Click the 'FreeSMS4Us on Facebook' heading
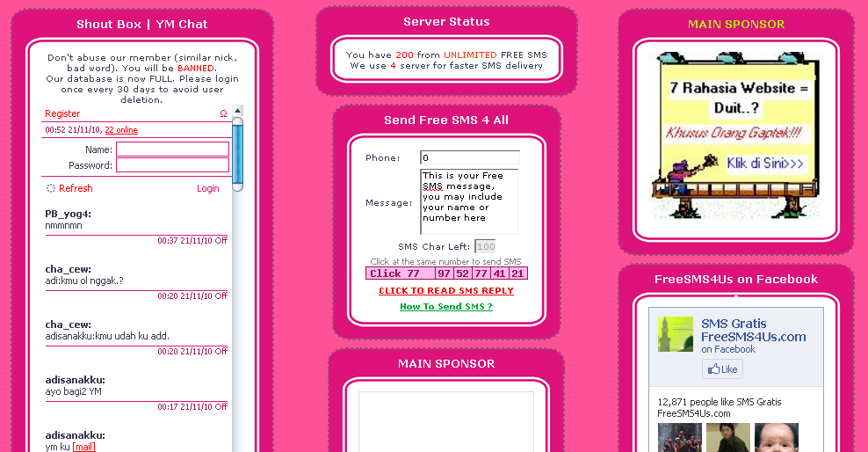868x452 pixels. tap(735, 280)
